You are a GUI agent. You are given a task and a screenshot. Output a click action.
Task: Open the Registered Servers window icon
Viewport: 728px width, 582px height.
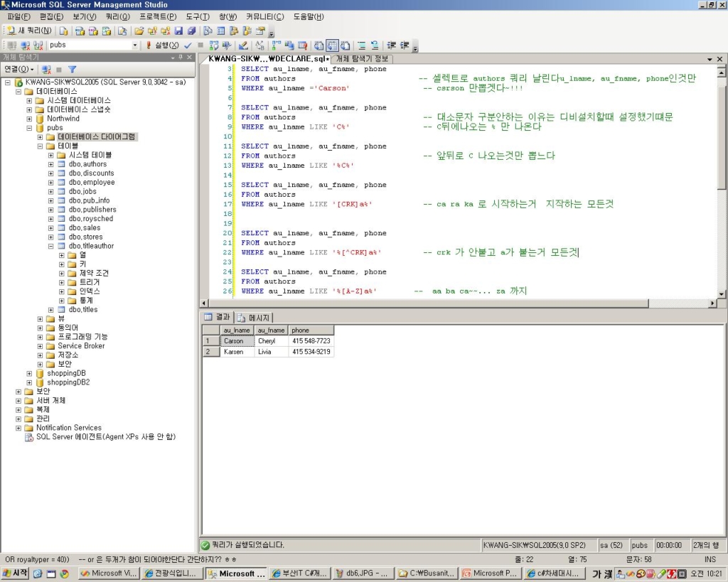[x=208, y=31]
